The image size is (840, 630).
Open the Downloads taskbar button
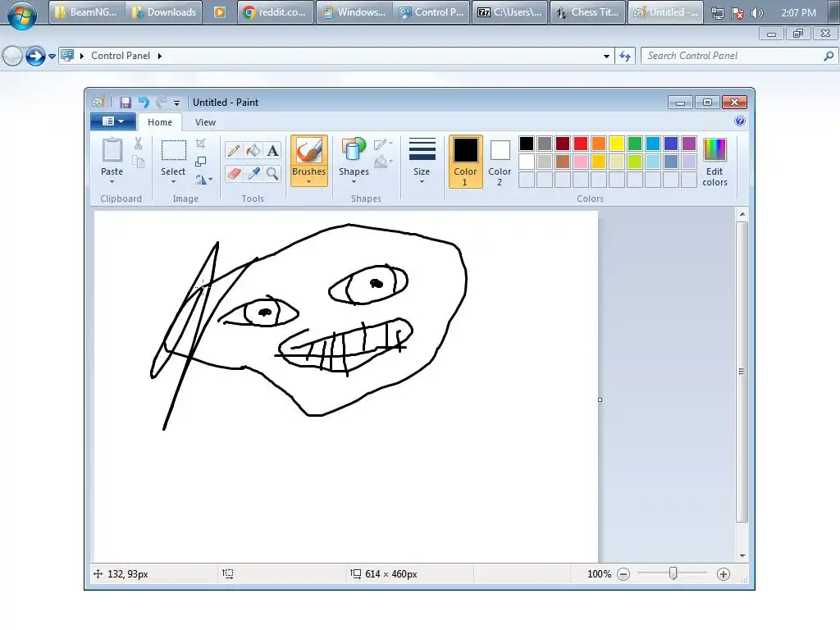click(x=164, y=12)
